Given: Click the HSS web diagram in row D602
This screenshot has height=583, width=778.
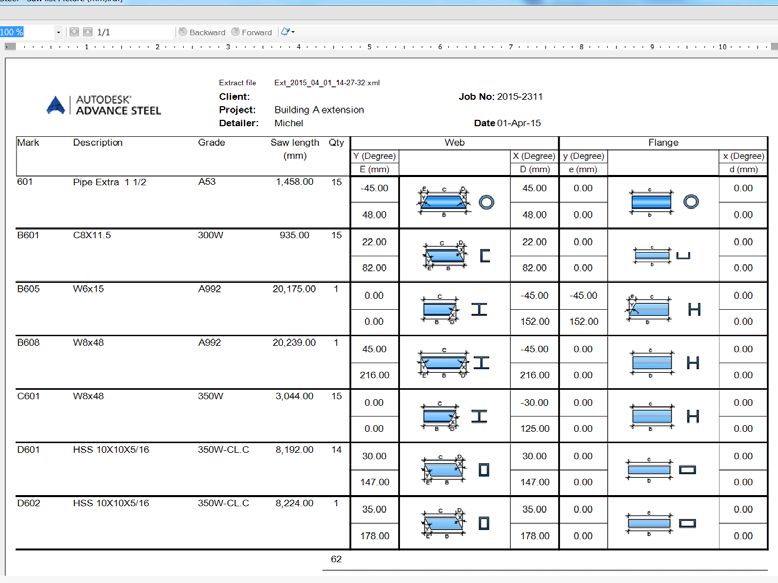Looking at the screenshot, I should point(454,521).
